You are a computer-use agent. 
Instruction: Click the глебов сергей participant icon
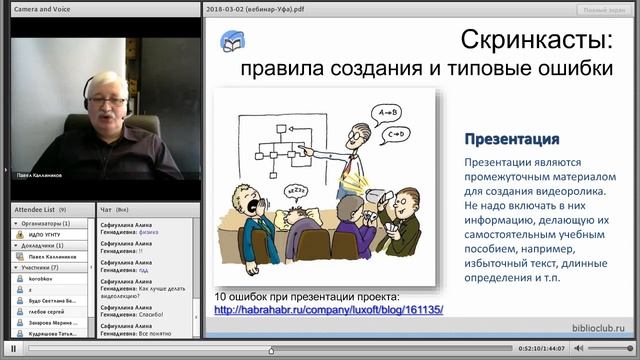click(x=20, y=312)
